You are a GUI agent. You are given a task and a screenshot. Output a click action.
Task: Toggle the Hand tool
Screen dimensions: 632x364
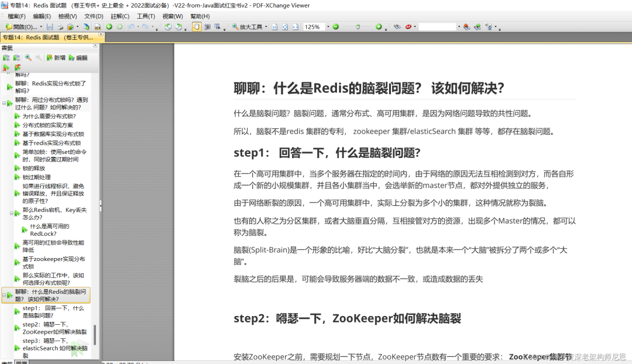coord(196,27)
